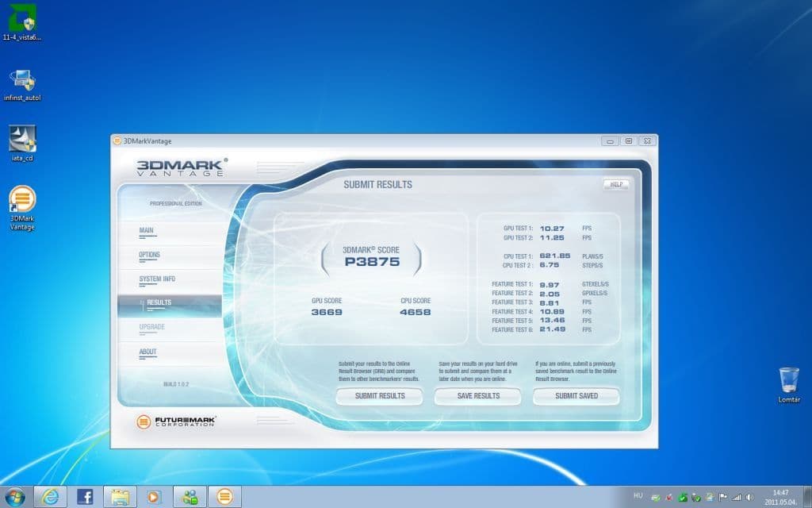812x508 pixels.
Task: Click the Save Results button
Action: 478,396
